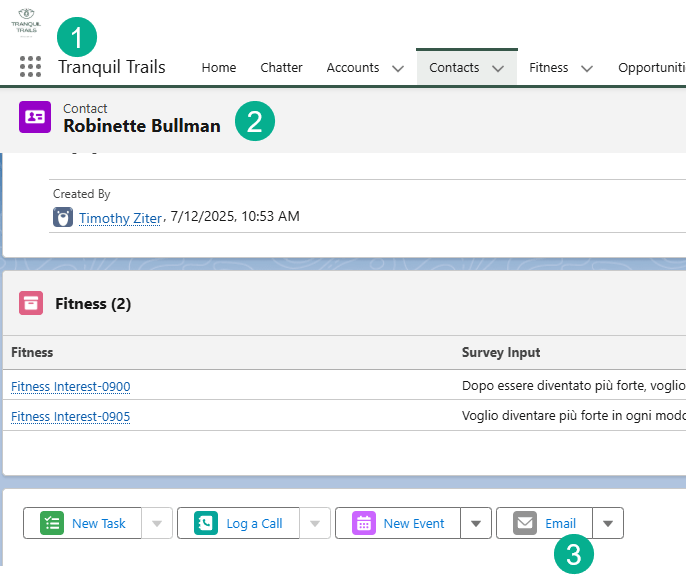Open the Fitness Interest-0900 record link

tap(70, 387)
